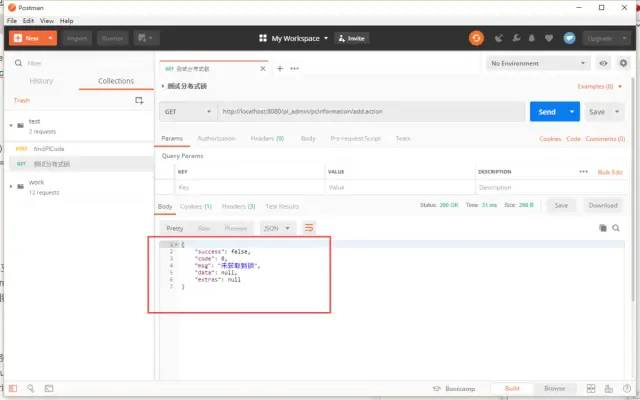Switch to the request Headers tab
Image resolution: width=640 pixels, height=400 pixels.
[x=267, y=139]
